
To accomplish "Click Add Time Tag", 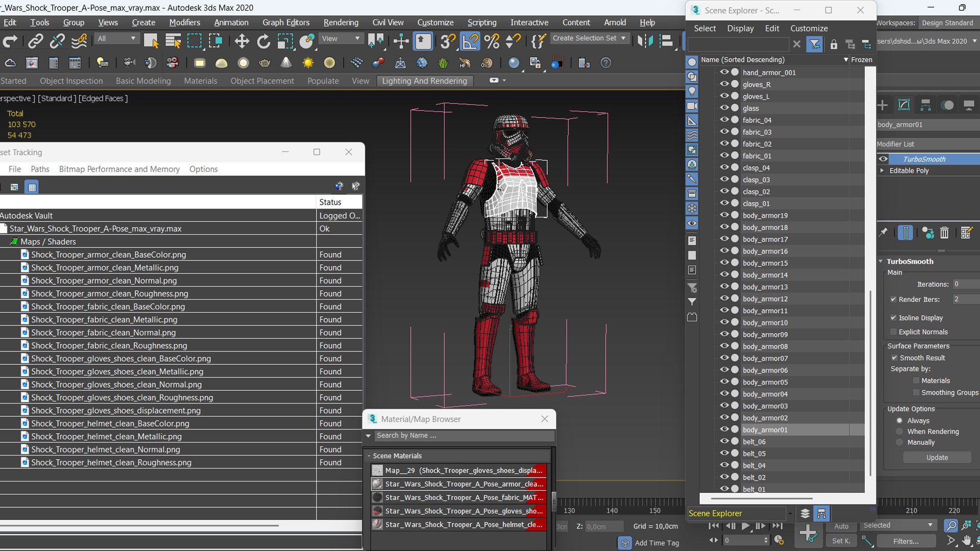I will point(656,543).
